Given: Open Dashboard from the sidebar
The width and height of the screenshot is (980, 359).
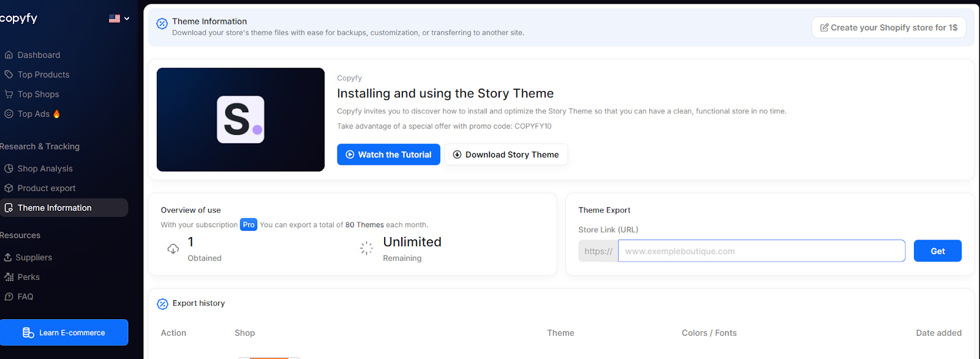Looking at the screenshot, I should click(x=39, y=55).
